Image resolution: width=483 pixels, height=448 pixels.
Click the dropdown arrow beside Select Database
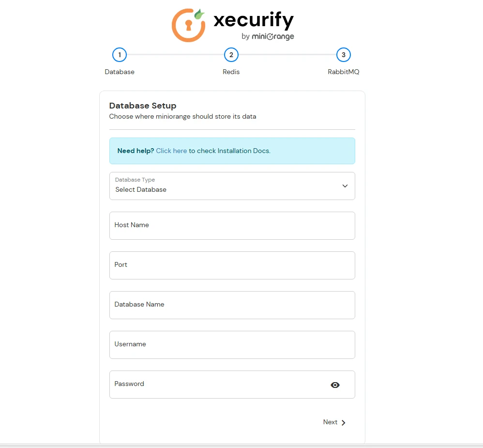tap(345, 186)
